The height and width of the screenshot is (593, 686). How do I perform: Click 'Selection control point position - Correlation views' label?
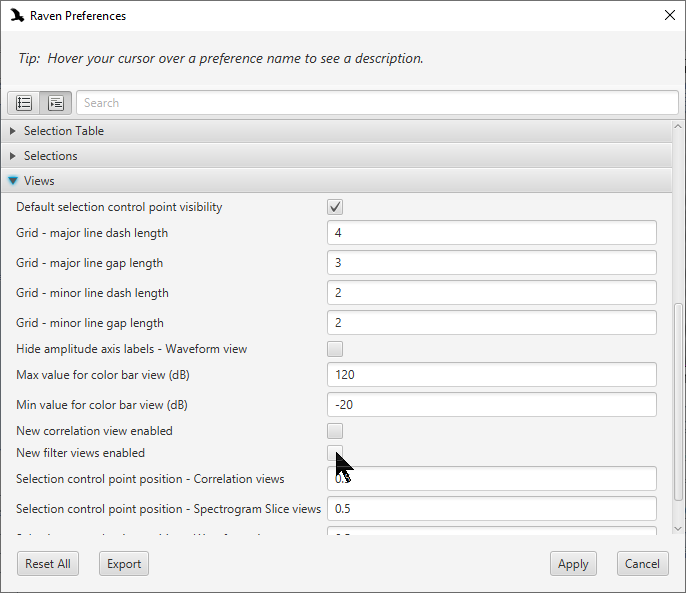coord(150,479)
